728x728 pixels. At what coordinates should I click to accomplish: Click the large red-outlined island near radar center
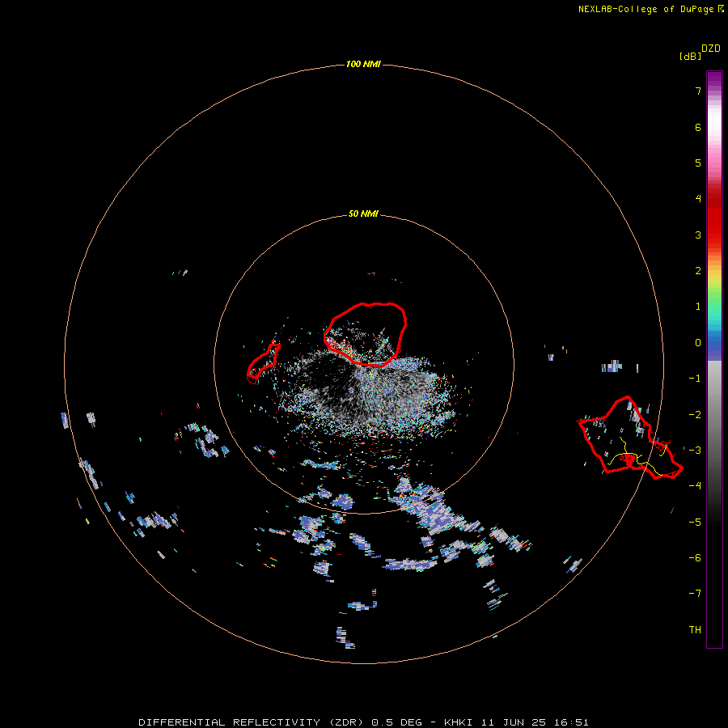(x=366, y=334)
